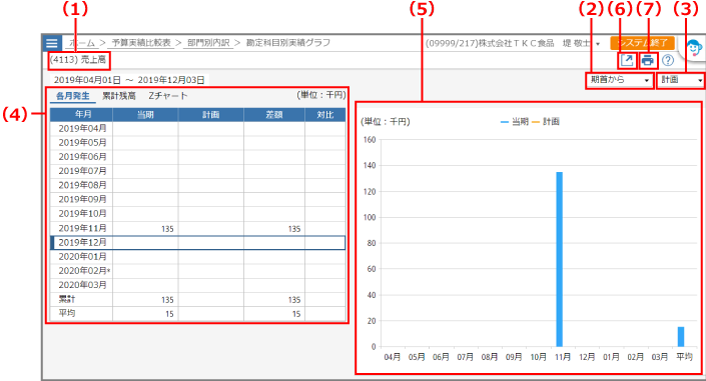The height and width of the screenshot is (381, 706).
Task: Select the 2019年11月 table row
Action: (x=198, y=228)
